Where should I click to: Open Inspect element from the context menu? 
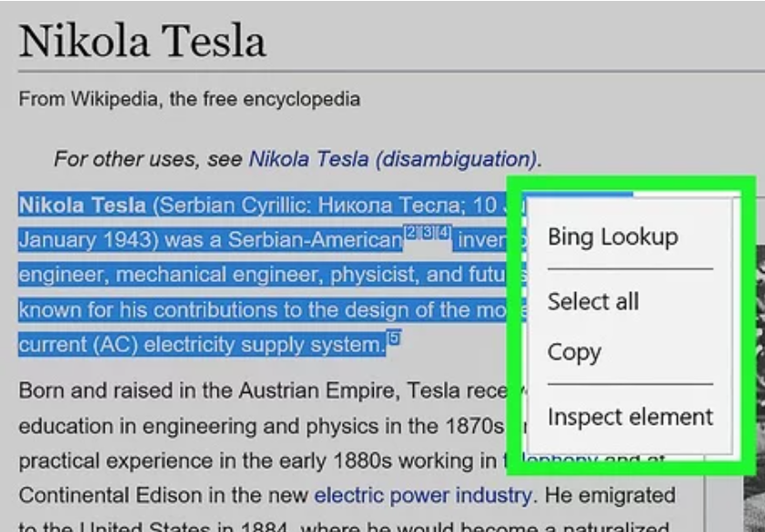[630, 417]
